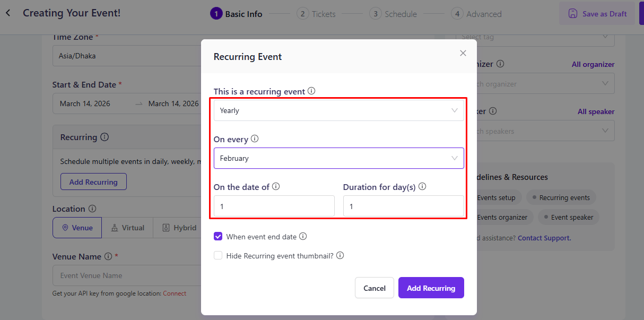
Task: Open the Contact Support link
Action: coord(544,238)
